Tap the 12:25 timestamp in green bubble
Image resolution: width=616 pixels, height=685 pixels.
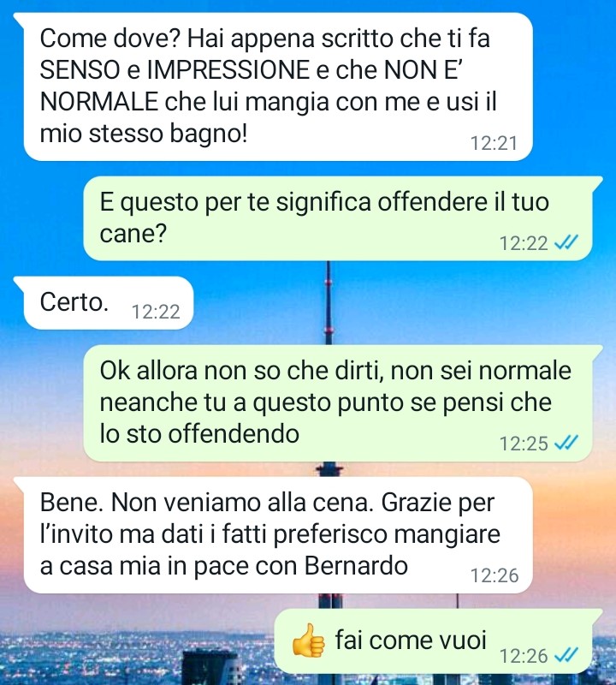(524, 444)
